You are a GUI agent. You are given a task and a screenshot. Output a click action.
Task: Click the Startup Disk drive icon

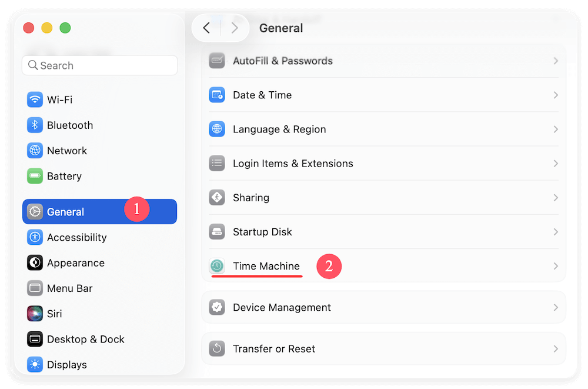(x=217, y=232)
